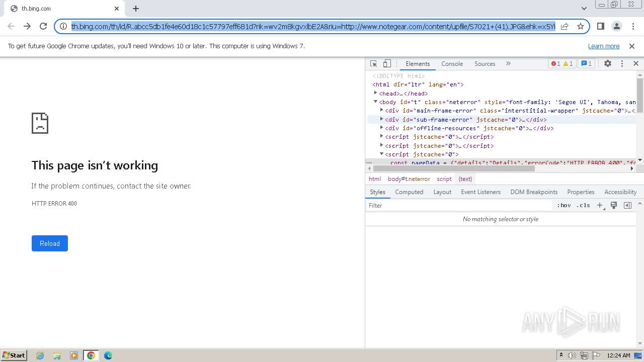The height and width of the screenshot is (362, 644).
Task: Show the red error count badge
Action: point(555,64)
